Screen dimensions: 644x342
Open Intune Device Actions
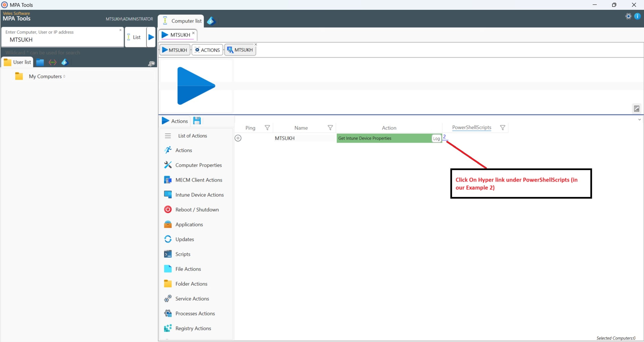(194, 195)
